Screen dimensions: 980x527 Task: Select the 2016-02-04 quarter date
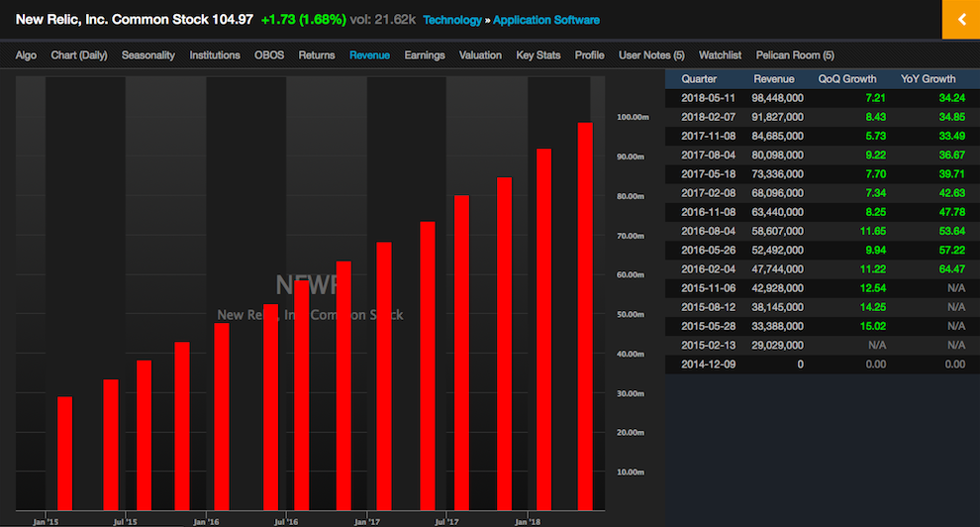(x=708, y=268)
